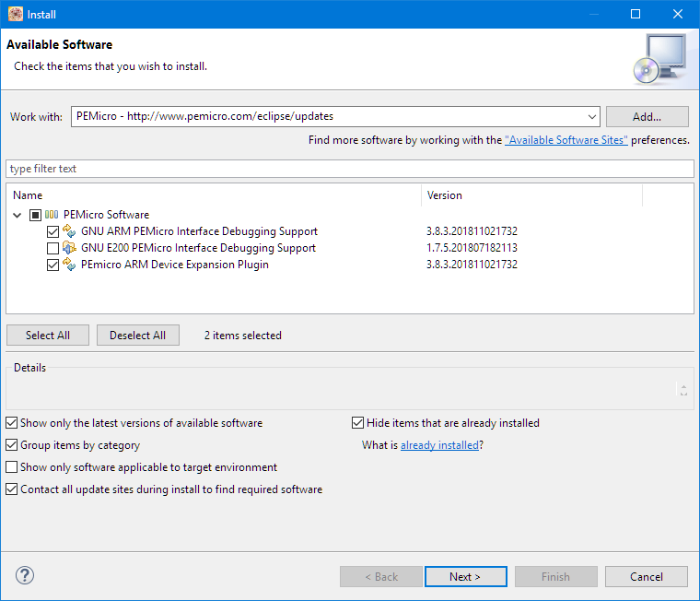700x601 pixels.
Task: Select the GNU ARM PEMicro Interface Debugging Support row
Action: [199, 231]
